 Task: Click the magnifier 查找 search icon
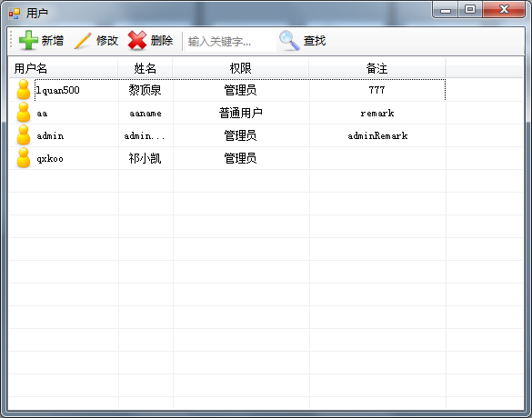tap(289, 41)
